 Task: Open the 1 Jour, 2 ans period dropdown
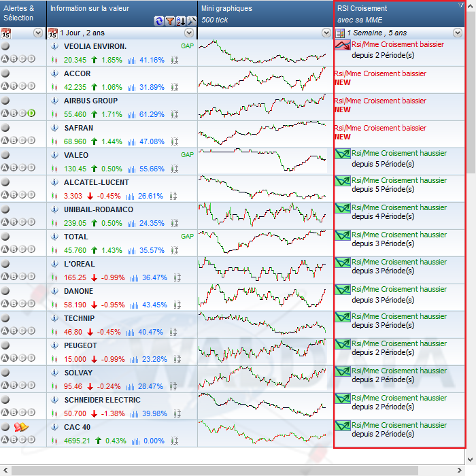coord(189,33)
